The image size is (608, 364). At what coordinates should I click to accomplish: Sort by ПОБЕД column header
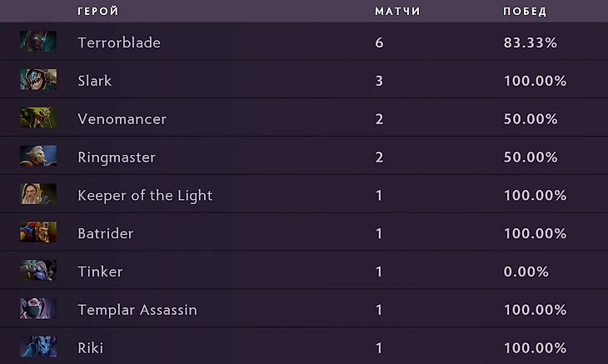pyautogui.click(x=525, y=12)
